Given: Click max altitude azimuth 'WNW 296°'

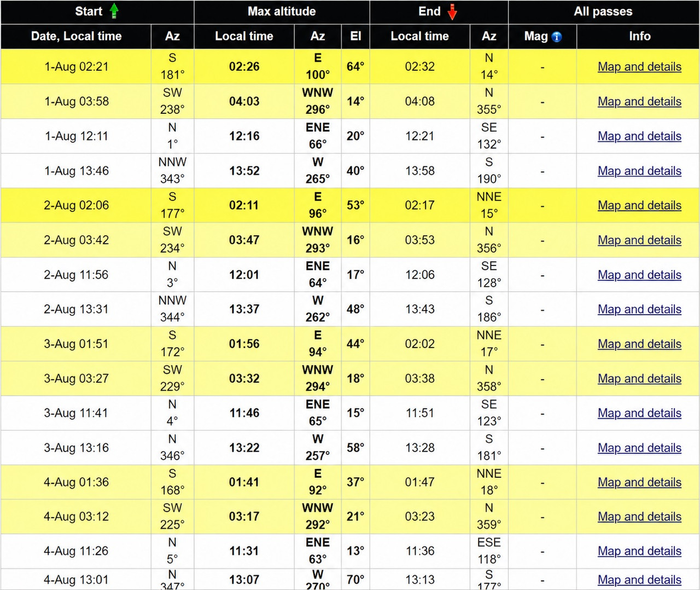Looking at the screenshot, I should pos(318,101).
